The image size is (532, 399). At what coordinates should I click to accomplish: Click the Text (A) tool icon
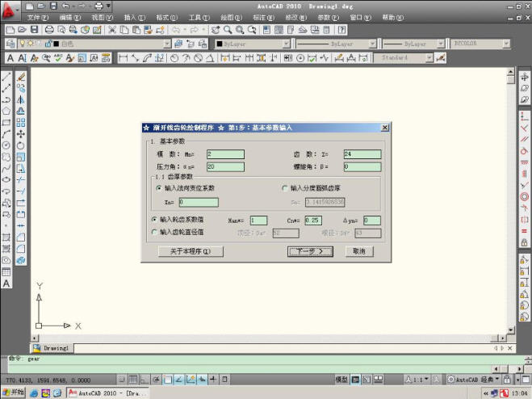(x=6, y=283)
